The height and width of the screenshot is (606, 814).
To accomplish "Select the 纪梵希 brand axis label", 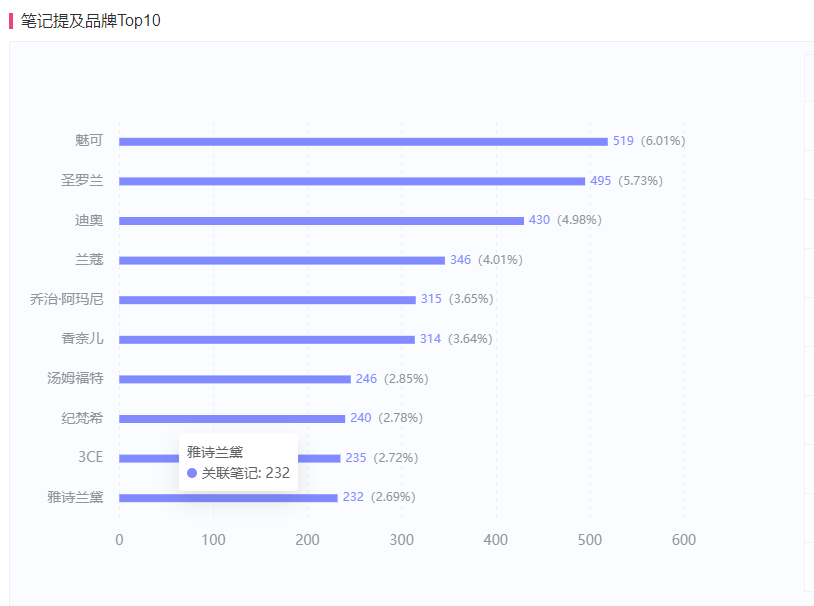I will click(82, 418).
